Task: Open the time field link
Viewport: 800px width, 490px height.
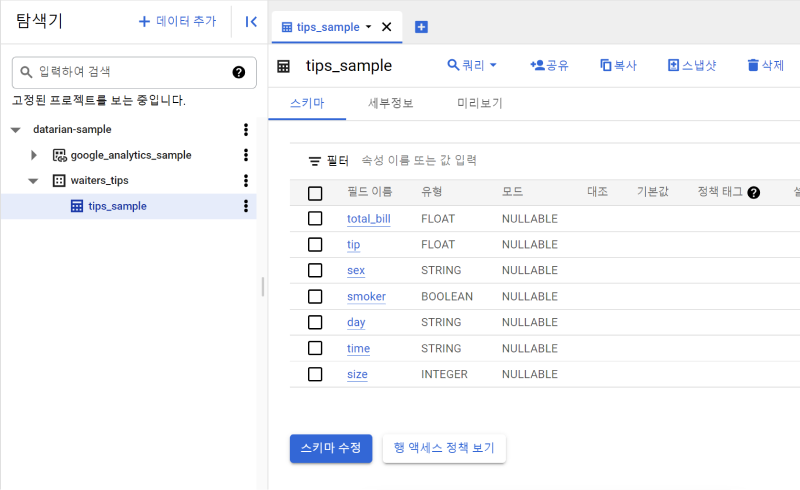Action: click(x=359, y=349)
